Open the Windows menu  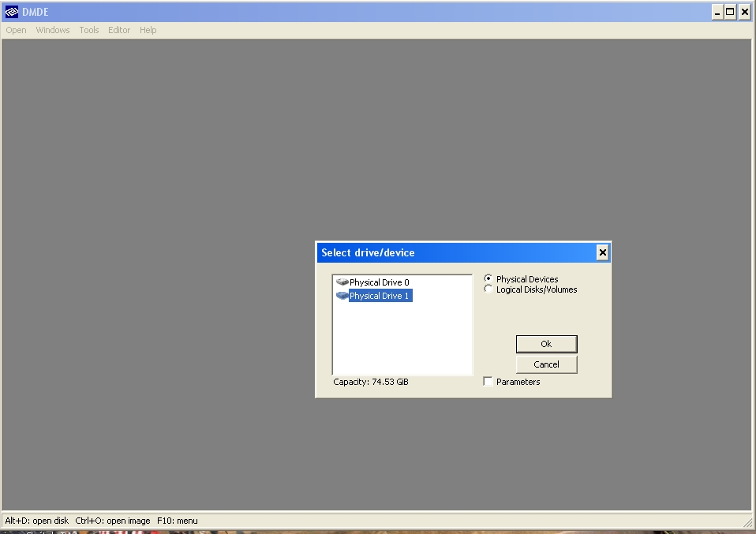[53, 30]
